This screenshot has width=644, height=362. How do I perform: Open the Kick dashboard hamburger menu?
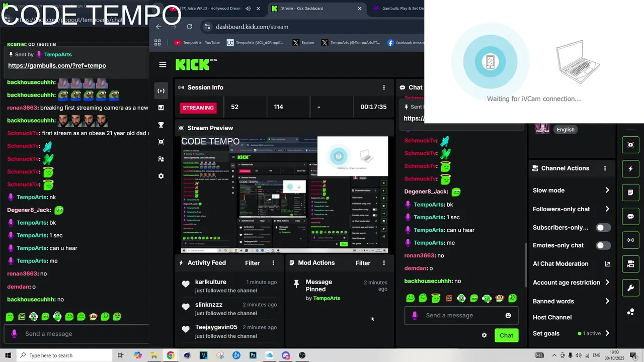163,64
